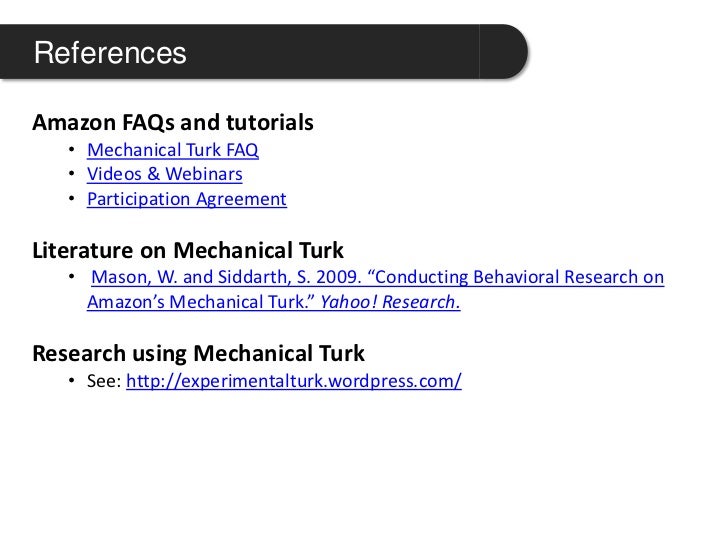Click the bullet beside Participation Agreement
Screen dimensions: 728x546
(72, 198)
